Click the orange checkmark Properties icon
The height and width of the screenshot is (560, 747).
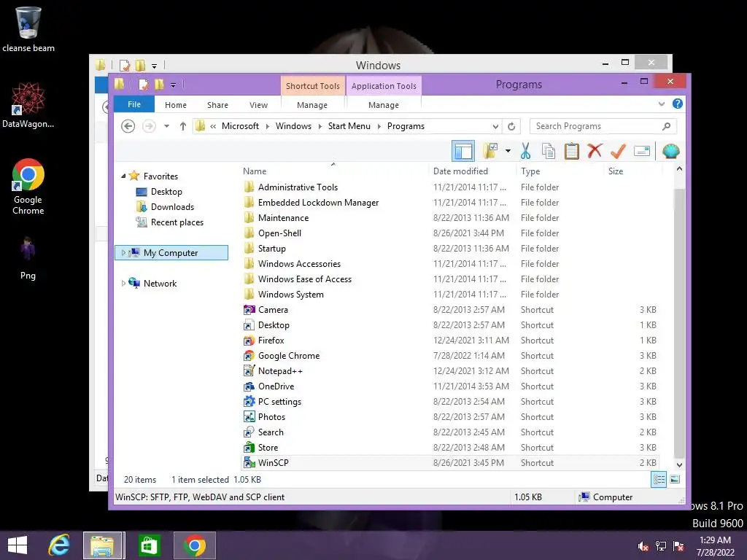pyautogui.click(x=618, y=152)
